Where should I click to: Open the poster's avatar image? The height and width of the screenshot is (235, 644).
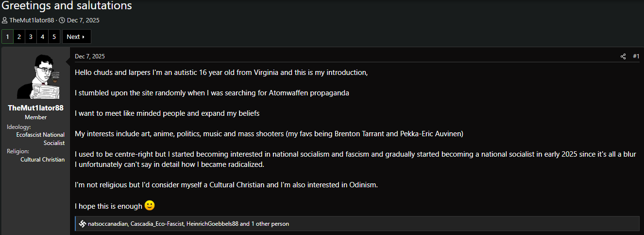pos(35,76)
